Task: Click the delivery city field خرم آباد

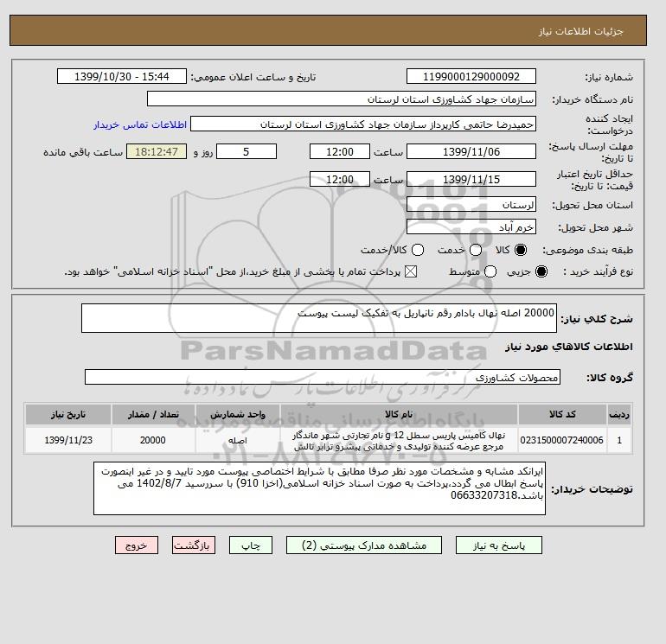Action: [471, 227]
